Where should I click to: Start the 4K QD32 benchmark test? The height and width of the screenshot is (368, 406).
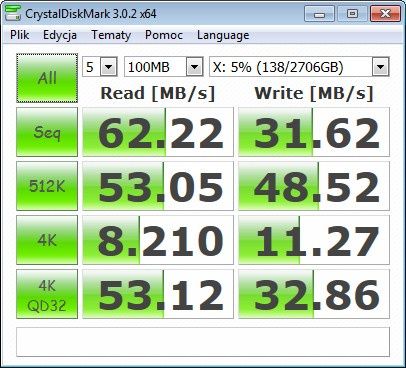pos(47,294)
